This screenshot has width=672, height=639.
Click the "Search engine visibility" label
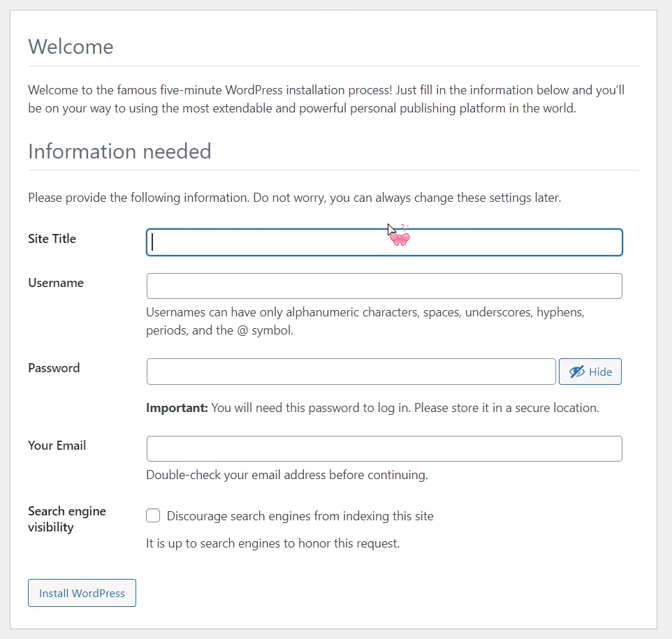click(x=66, y=519)
